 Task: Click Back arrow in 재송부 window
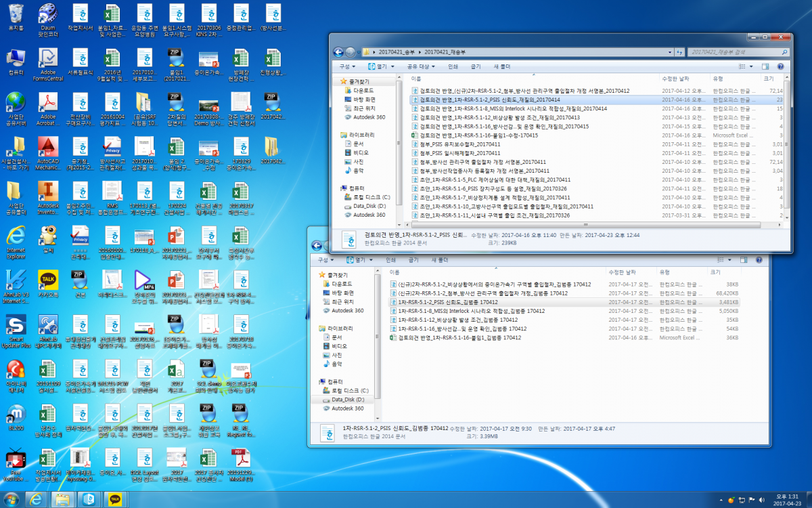click(x=338, y=51)
